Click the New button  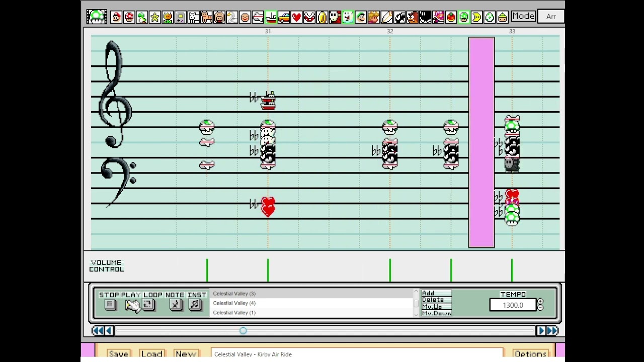tap(186, 354)
